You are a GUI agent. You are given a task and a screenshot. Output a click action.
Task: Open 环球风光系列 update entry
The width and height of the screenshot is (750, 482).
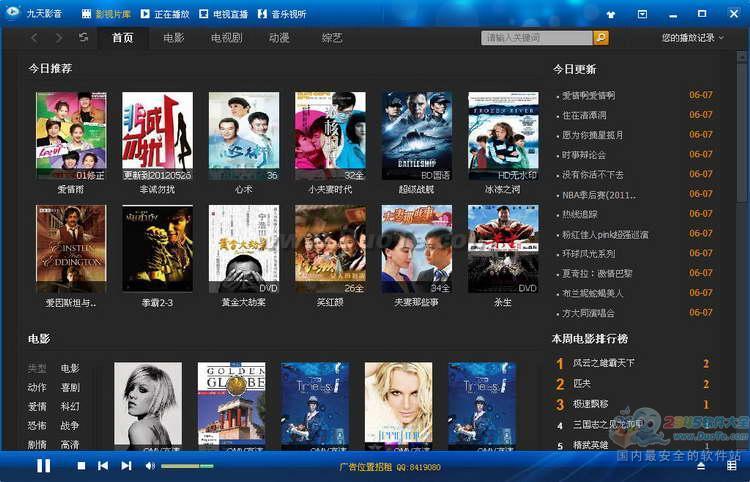click(588, 253)
